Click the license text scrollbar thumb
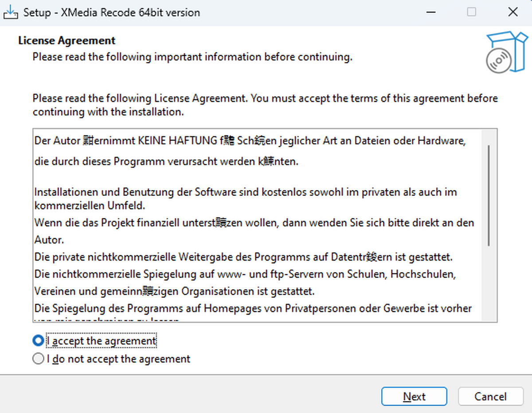Image resolution: width=532 pixels, height=413 pixels. click(x=489, y=195)
